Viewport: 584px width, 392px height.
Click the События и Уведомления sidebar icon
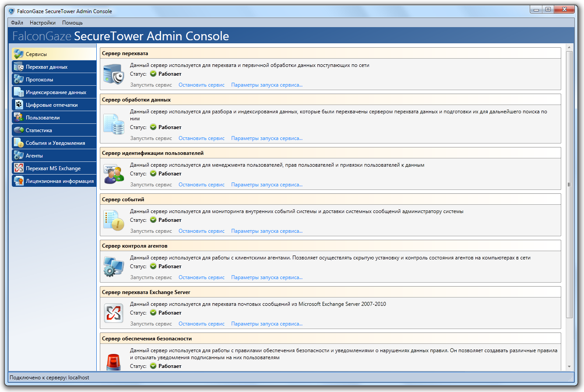(x=18, y=143)
